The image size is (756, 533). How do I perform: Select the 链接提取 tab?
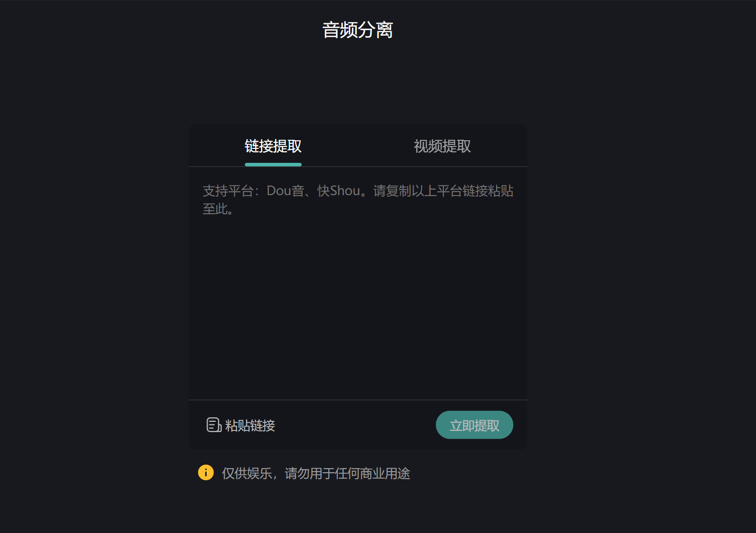272,146
